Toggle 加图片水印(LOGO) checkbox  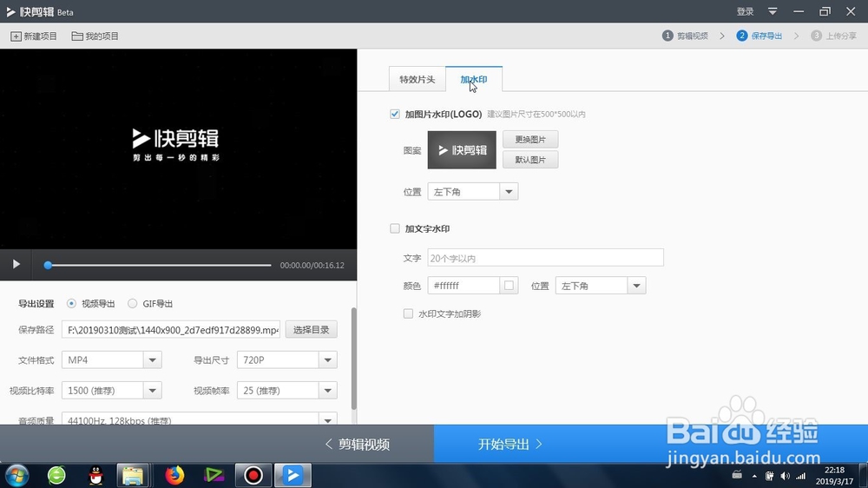point(395,114)
